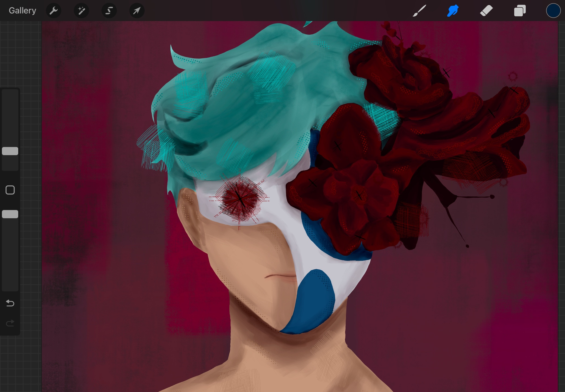This screenshot has height=392, width=565.
Task: Open the Layers panel
Action: pyautogui.click(x=520, y=11)
